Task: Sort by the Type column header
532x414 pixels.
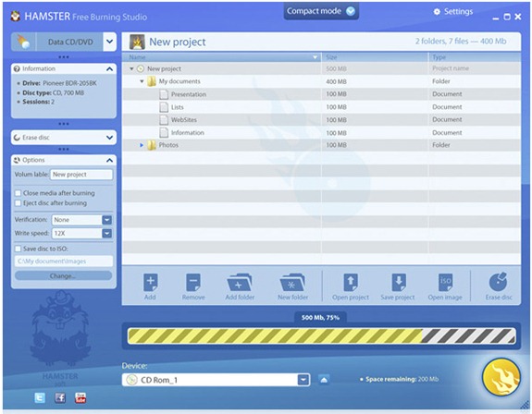Action: [x=475, y=57]
